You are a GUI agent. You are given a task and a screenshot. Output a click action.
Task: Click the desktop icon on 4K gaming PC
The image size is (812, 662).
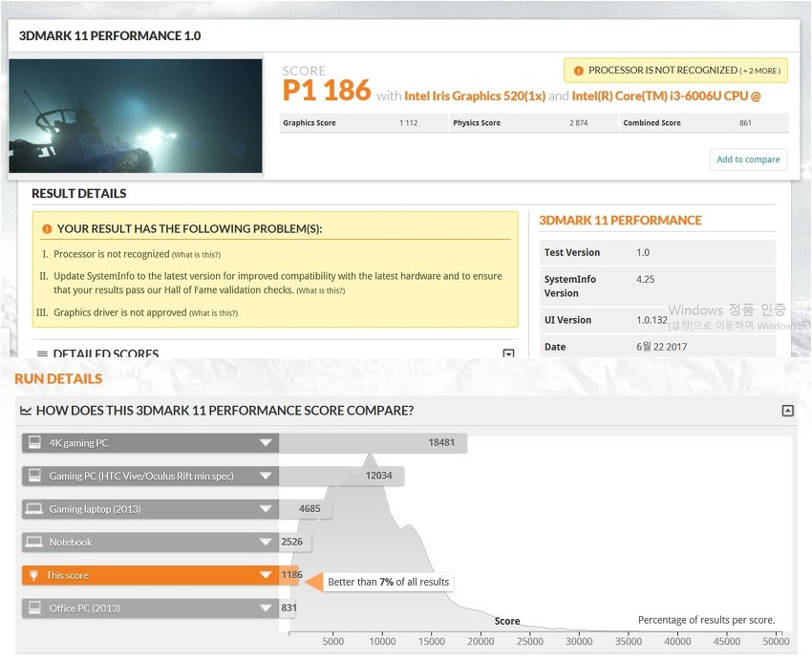click(x=34, y=443)
